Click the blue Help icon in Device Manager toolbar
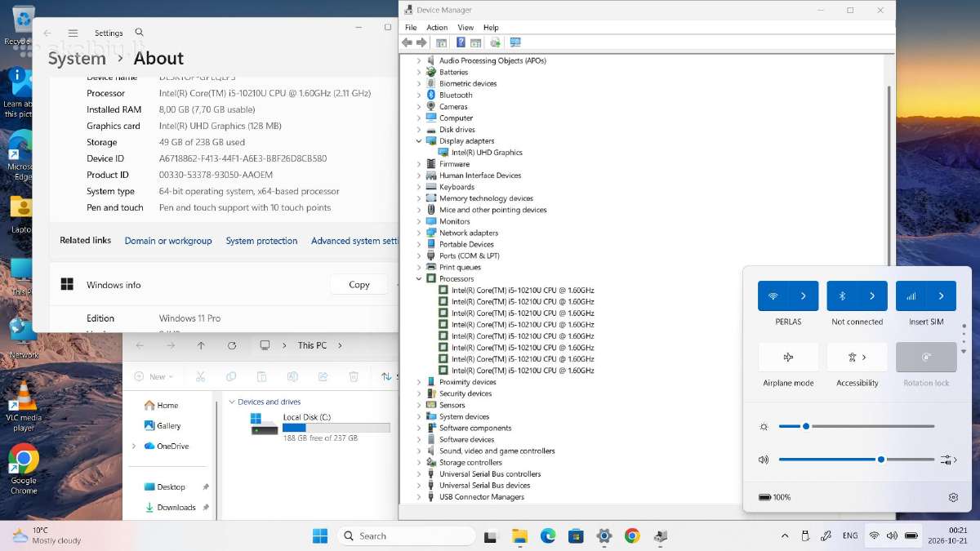980x551 pixels. click(461, 42)
